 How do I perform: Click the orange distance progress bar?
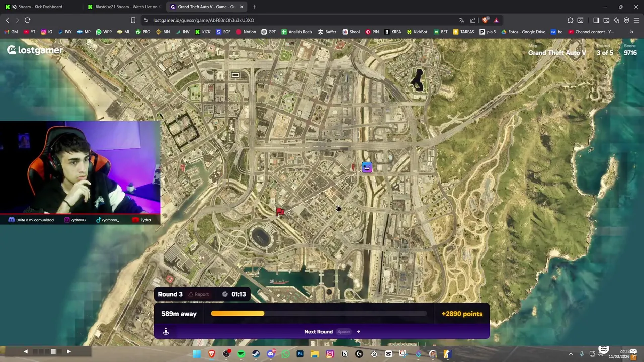[x=237, y=314]
